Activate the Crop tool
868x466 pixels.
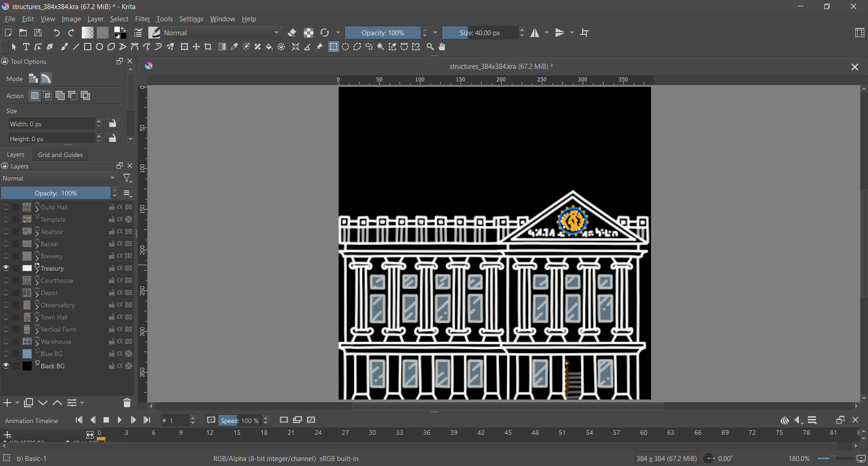pos(208,47)
